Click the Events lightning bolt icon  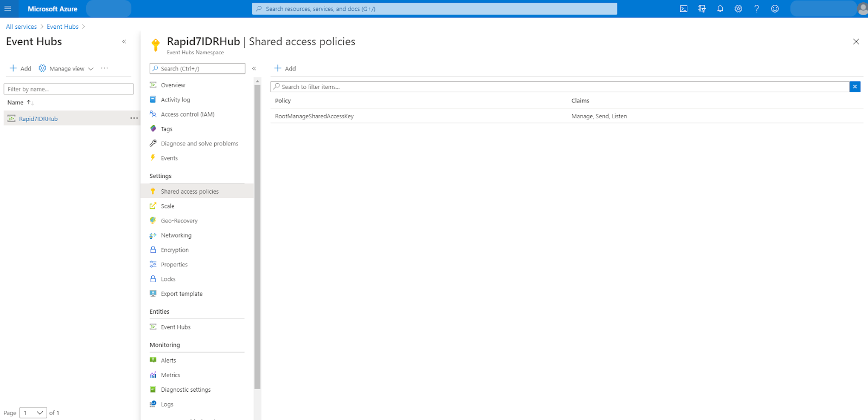(153, 158)
